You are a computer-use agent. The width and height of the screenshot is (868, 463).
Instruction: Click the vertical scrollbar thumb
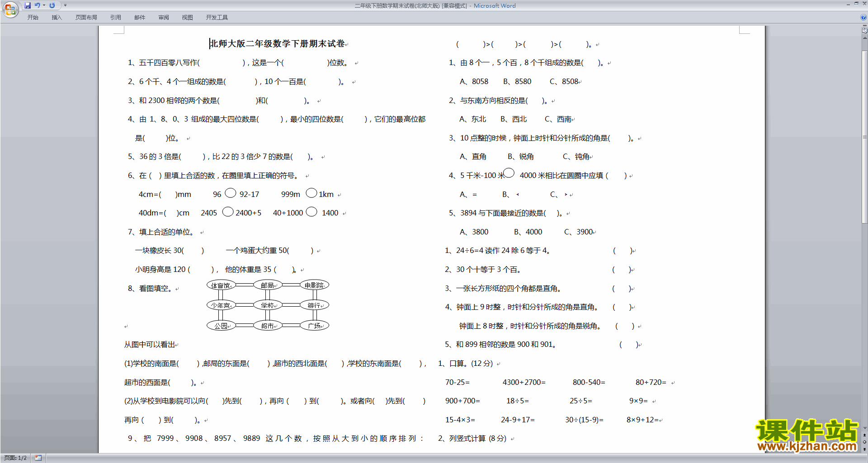click(x=864, y=136)
